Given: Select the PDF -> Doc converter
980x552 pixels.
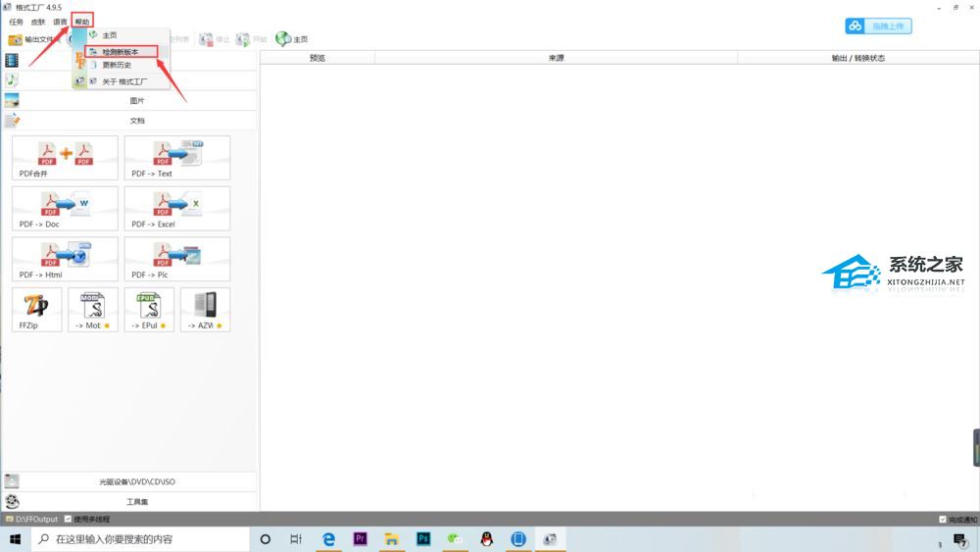Looking at the screenshot, I should [65, 209].
